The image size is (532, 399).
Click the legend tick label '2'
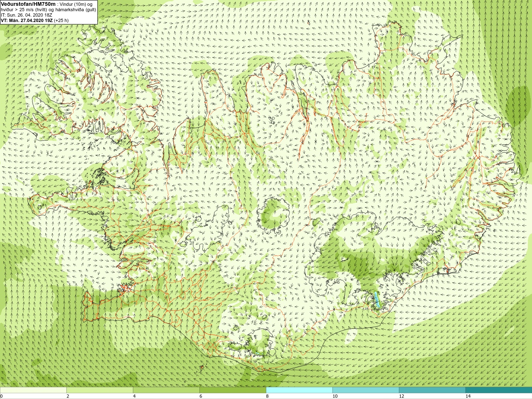pos(68,396)
